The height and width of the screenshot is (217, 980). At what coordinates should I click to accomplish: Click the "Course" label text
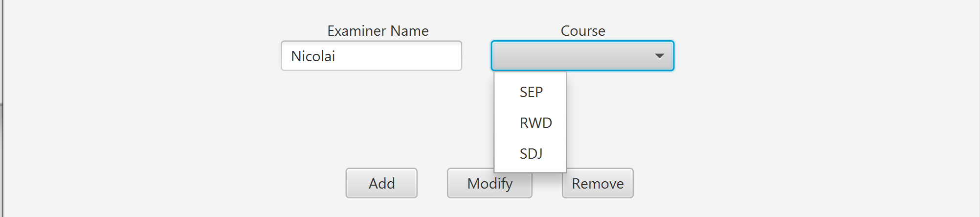tap(583, 31)
